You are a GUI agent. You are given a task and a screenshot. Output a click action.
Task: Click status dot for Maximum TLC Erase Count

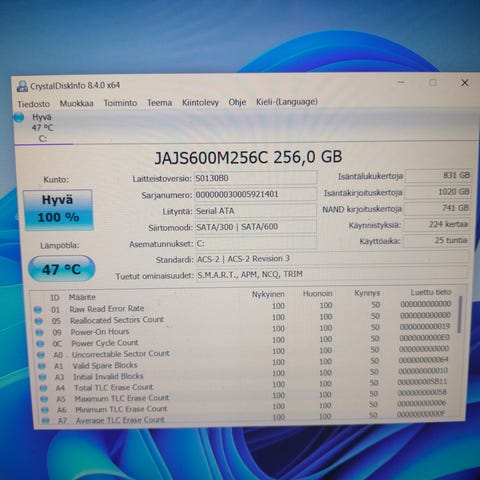click(x=44, y=399)
